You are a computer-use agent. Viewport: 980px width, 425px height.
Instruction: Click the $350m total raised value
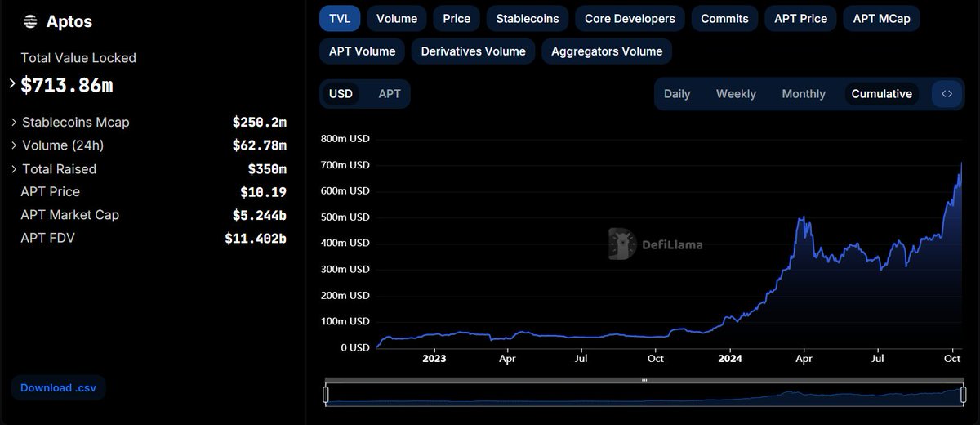click(x=267, y=169)
